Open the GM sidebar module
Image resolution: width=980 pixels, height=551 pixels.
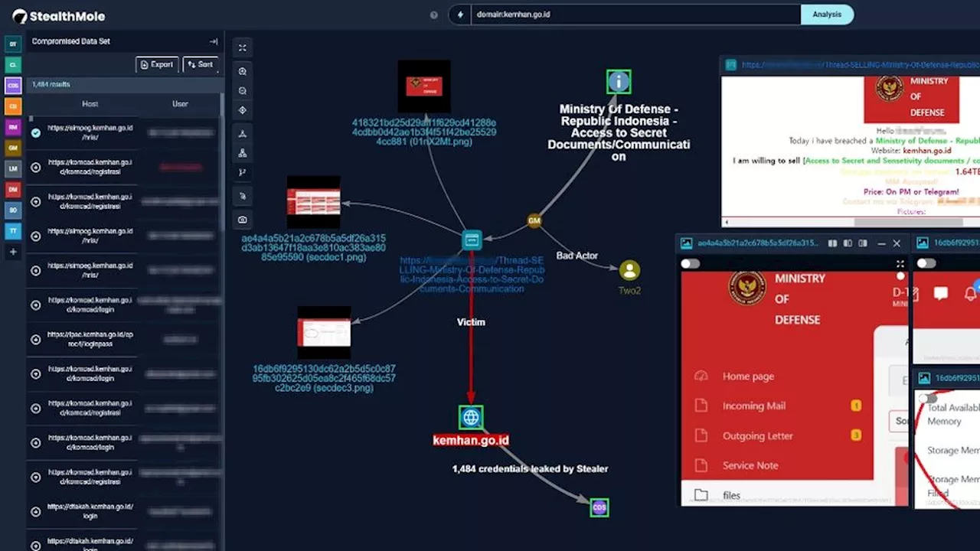[x=12, y=148]
